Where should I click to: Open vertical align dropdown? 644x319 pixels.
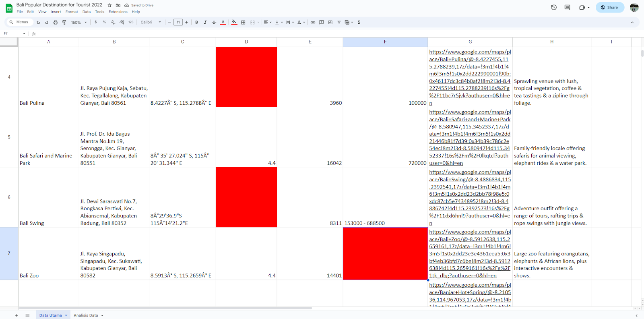tap(279, 22)
